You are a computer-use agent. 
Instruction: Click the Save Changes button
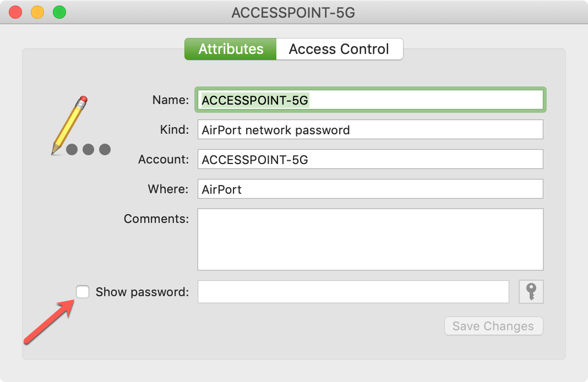[x=493, y=326]
